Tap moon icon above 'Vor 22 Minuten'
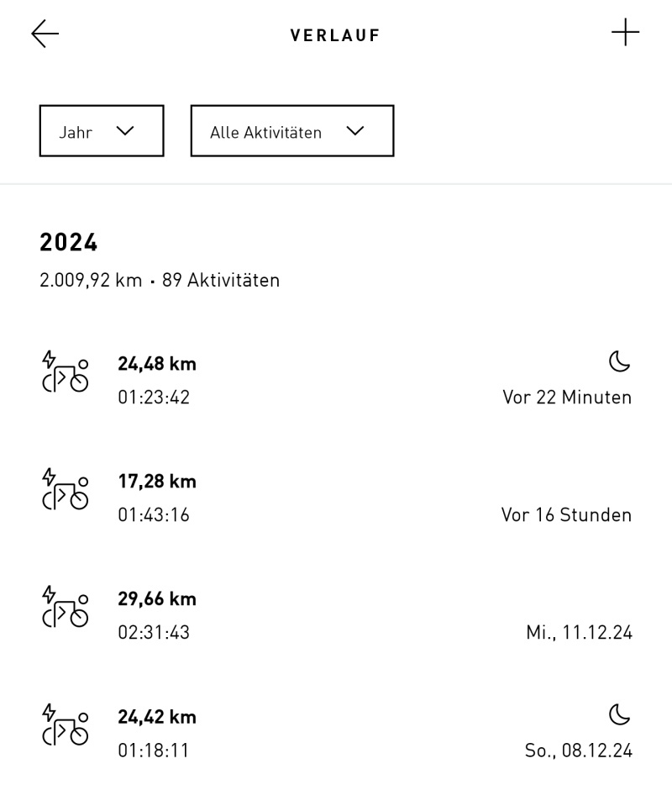 (x=619, y=362)
